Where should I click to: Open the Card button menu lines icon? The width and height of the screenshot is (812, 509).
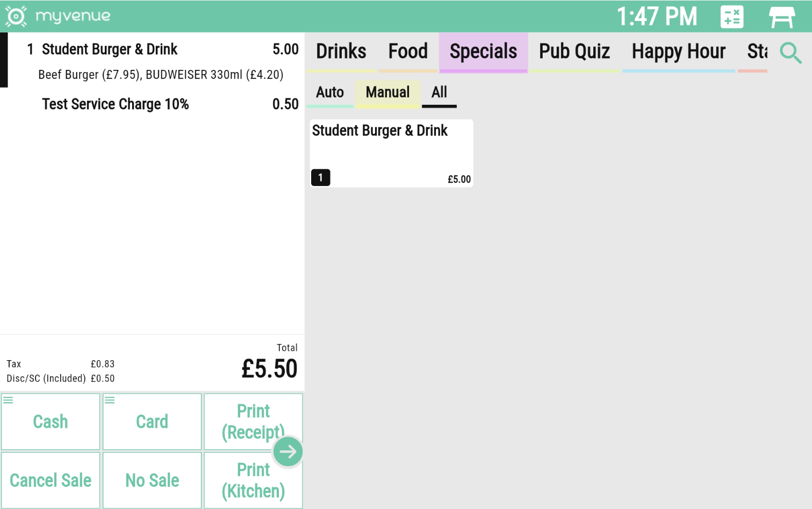[x=110, y=400]
